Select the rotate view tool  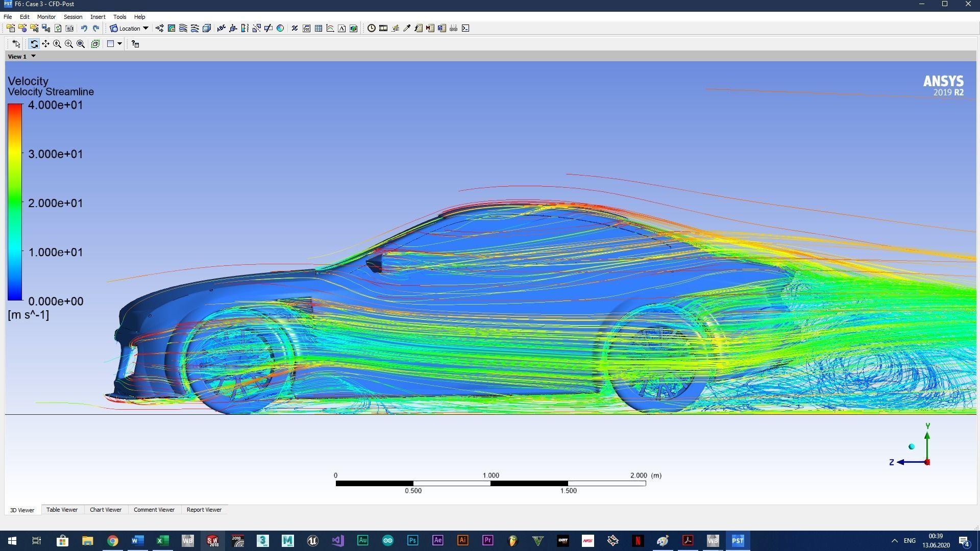pyautogui.click(x=34, y=44)
